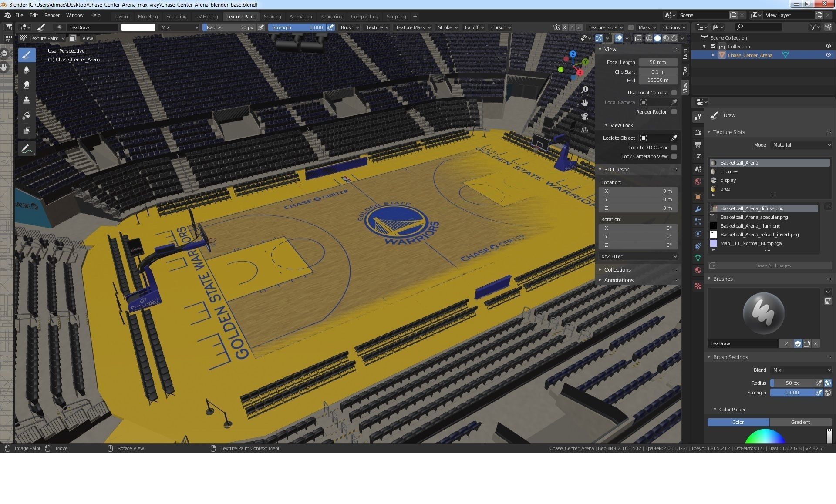Open the Render menu
This screenshot has height=504, width=836.
pos(52,15)
